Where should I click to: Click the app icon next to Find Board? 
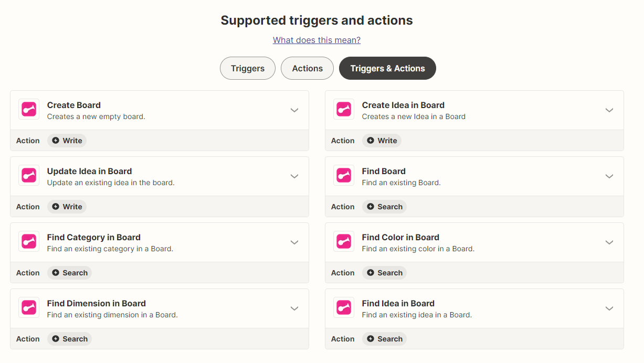pyautogui.click(x=344, y=176)
